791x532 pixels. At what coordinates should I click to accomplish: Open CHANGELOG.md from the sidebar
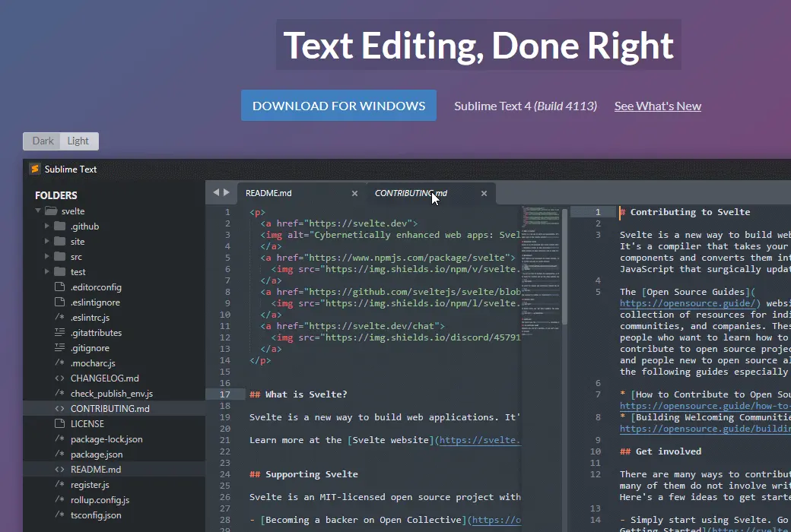point(104,378)
